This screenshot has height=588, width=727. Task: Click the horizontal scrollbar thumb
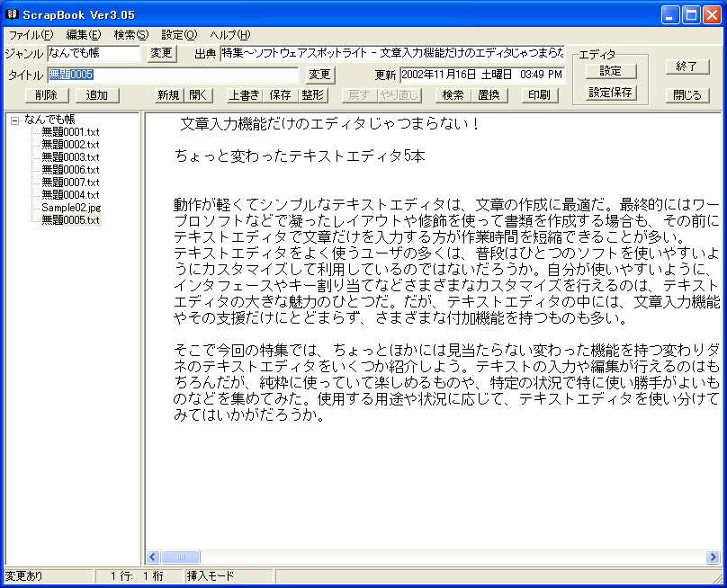click(x=180, y=557)
